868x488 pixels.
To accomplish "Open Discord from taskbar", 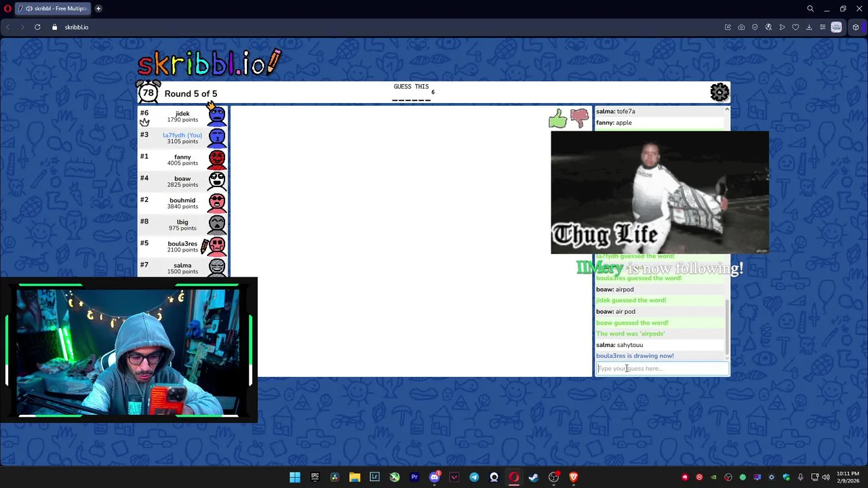I will coord(435,477).
